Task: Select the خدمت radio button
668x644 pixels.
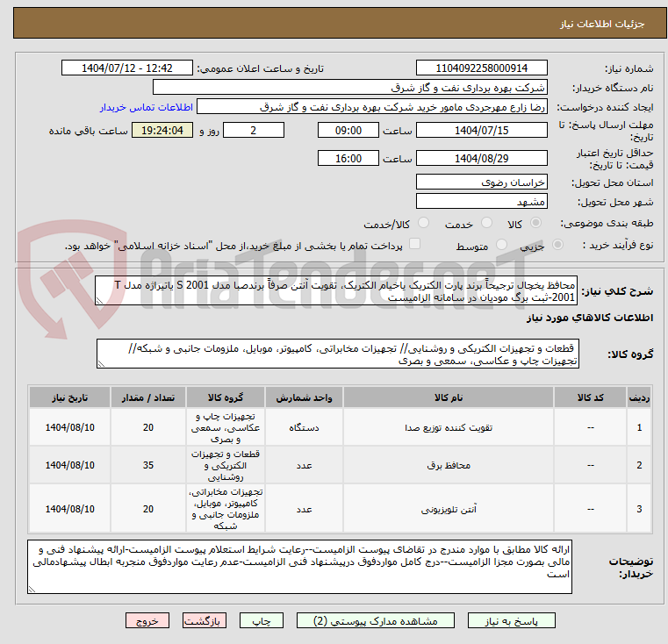Action: pyautogui.click(x=486, y=223)
